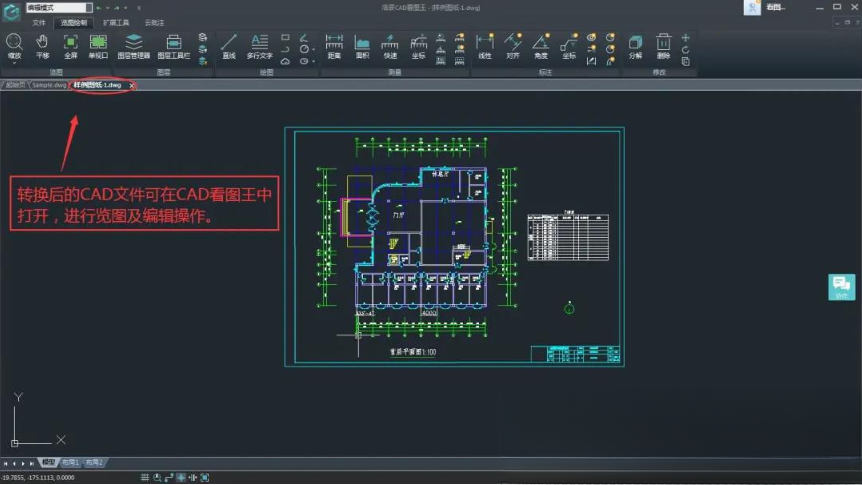Toggle grid display in status bar

point(145,477)
